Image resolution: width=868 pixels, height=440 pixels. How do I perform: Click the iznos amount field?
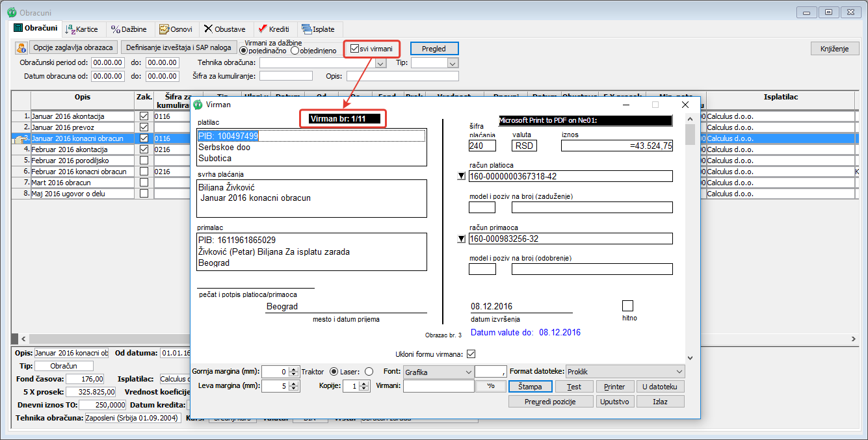pyautogui.click(x=617, y=146)
